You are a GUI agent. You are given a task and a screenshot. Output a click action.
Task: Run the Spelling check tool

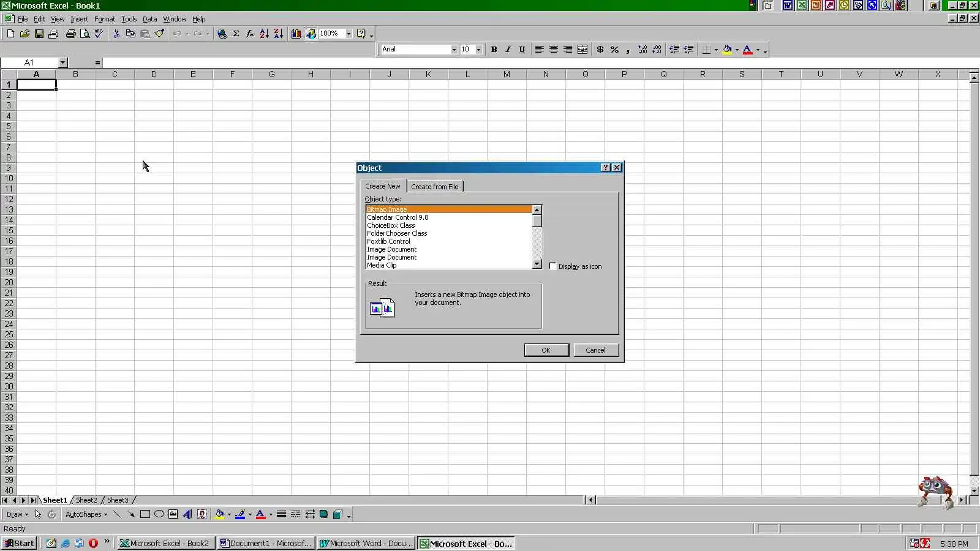coord(99,34)
